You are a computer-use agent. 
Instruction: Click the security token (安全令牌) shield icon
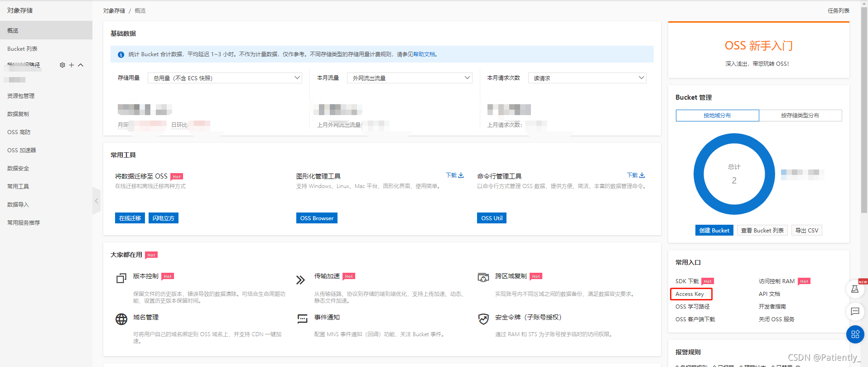[483, 319]
